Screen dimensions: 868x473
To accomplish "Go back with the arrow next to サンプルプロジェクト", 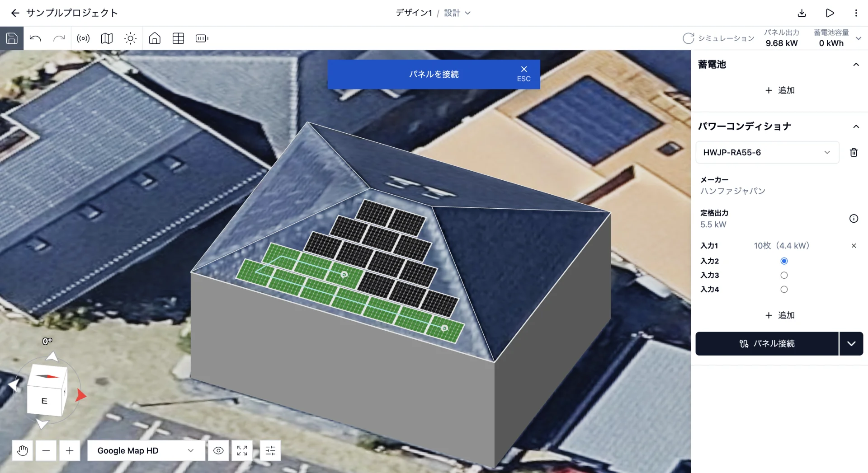I will click(x=15, y=13).
